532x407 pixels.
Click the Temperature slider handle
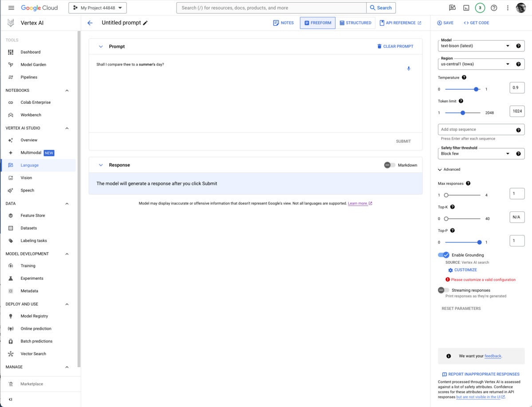(476, 89)
